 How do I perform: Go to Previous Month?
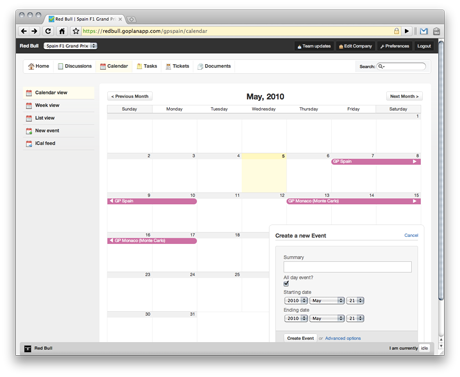130,96
